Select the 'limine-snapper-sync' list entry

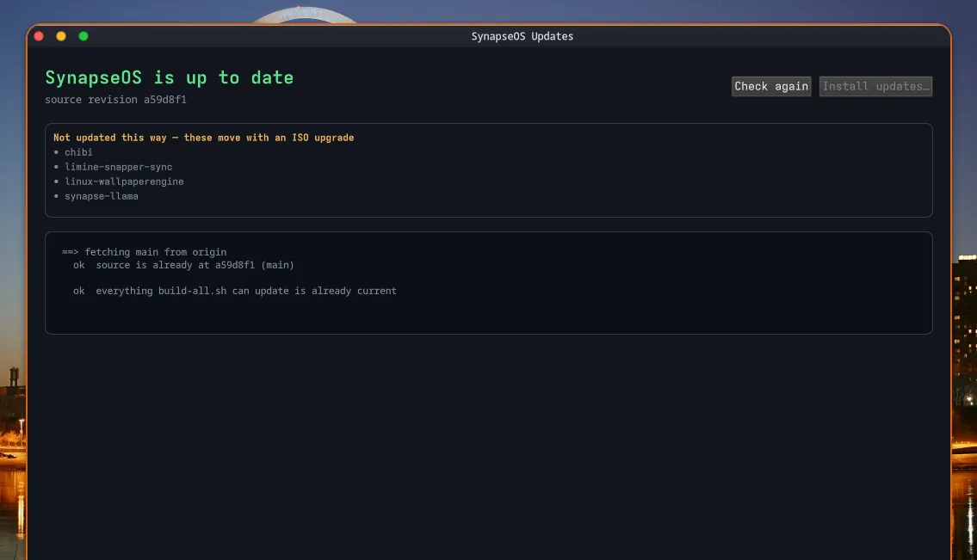coord(119,167)
